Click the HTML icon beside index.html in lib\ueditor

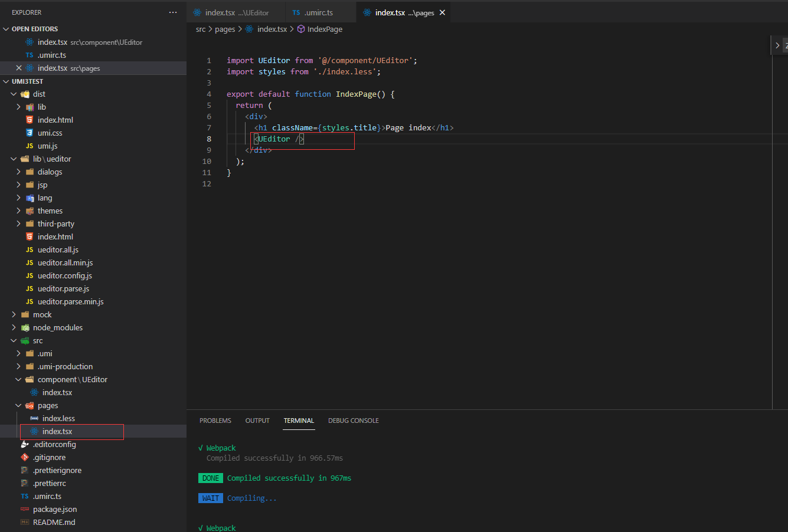(x=28, y=237)
